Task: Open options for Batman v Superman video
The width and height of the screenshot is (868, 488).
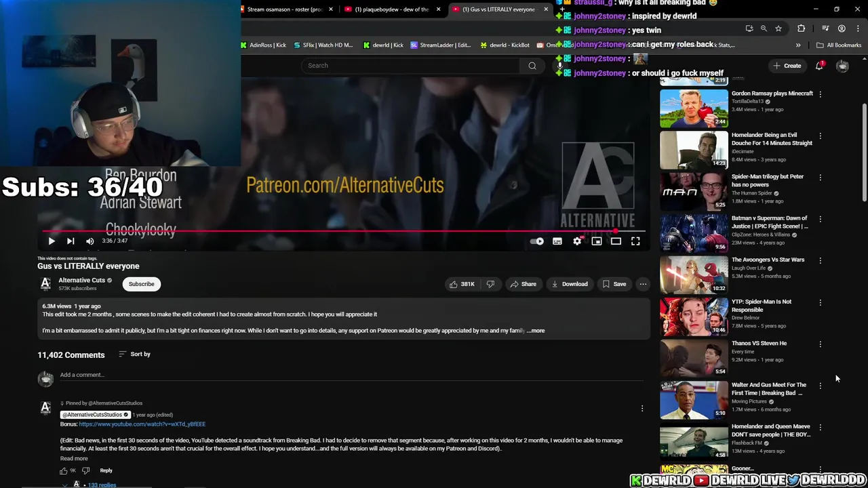Action: 821,219
